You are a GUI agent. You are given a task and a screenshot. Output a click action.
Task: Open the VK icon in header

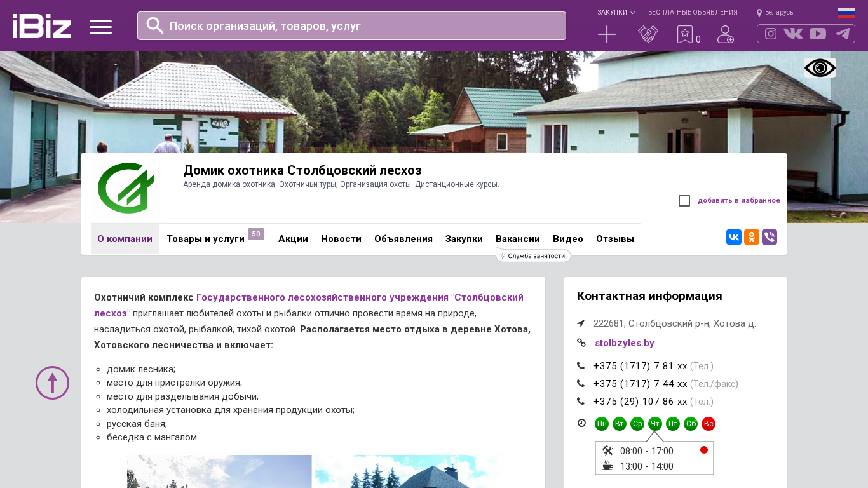tap(793, 34)
